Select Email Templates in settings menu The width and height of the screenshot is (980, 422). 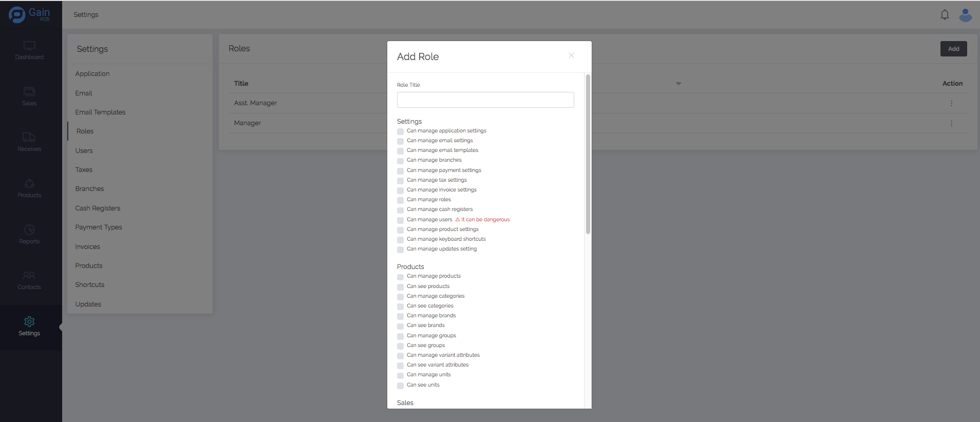pos(100,112)
